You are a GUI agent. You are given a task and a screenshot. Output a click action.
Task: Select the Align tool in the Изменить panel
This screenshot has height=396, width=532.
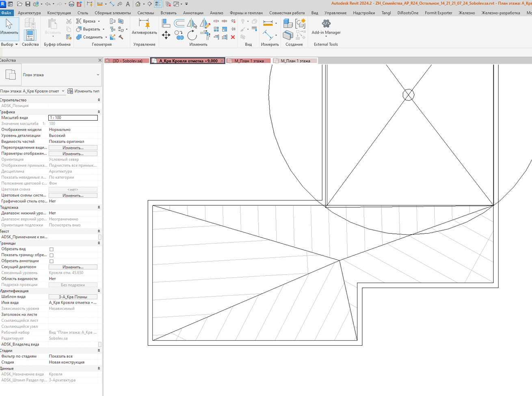tap(166, 23)
